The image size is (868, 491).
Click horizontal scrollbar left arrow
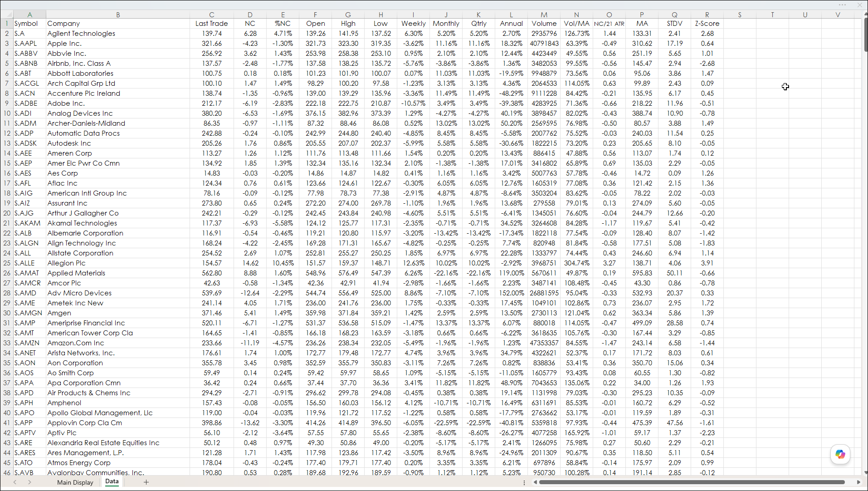(x=535, y=482)
